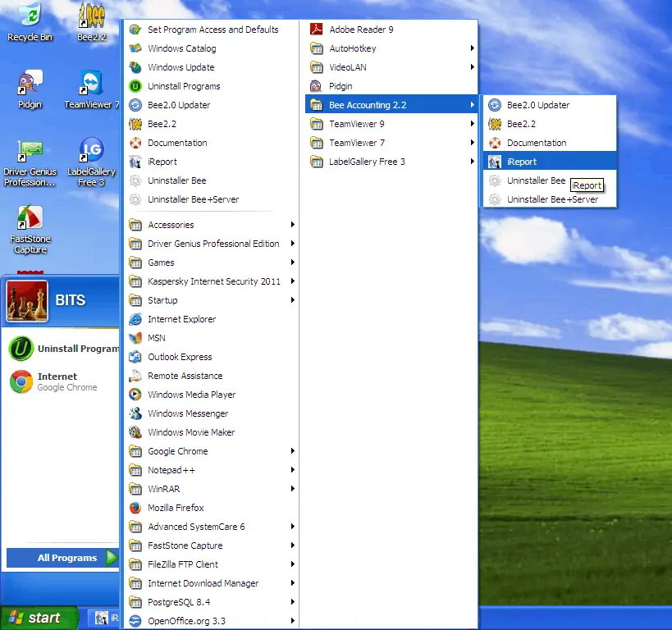Open Remote Assistance
The width and height of the screenshot is (672, 630).
click(211, 376)
